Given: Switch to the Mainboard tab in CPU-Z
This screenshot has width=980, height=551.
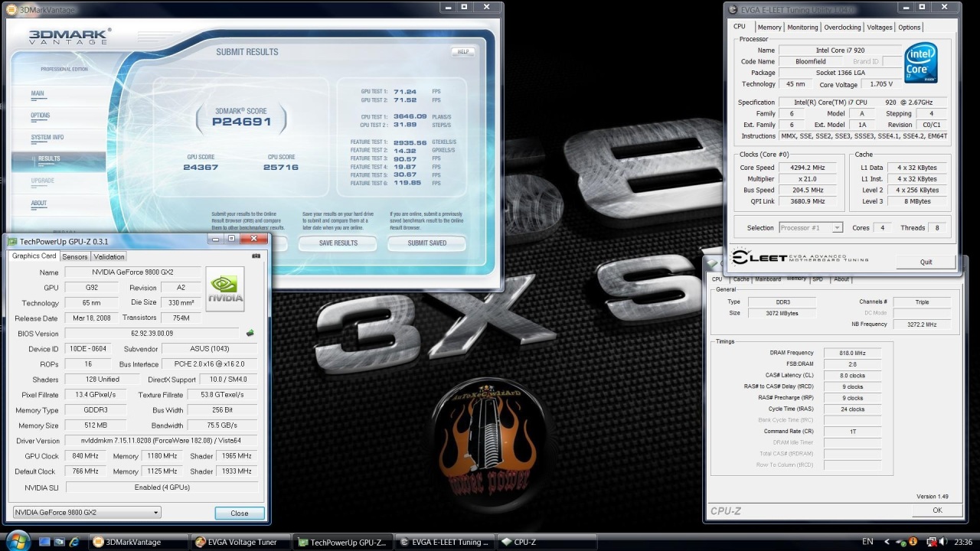Looking at the screenshot, I should (768, 279).
